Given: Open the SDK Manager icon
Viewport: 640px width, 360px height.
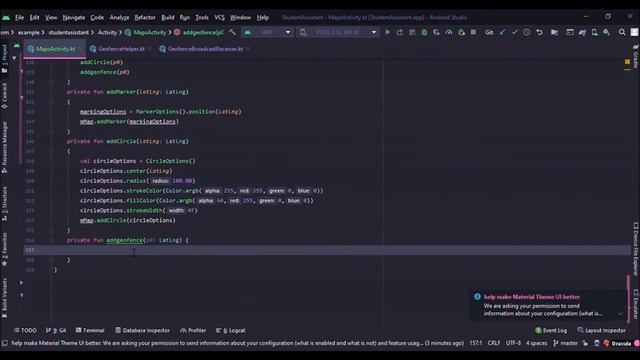Looking at the screenshot, I should pos(607,32).
